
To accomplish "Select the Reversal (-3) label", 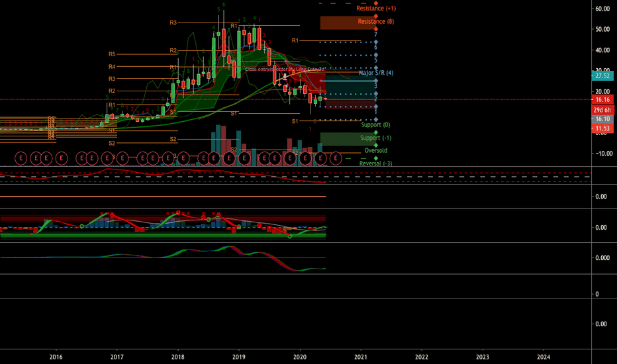I will click(376, 163).
